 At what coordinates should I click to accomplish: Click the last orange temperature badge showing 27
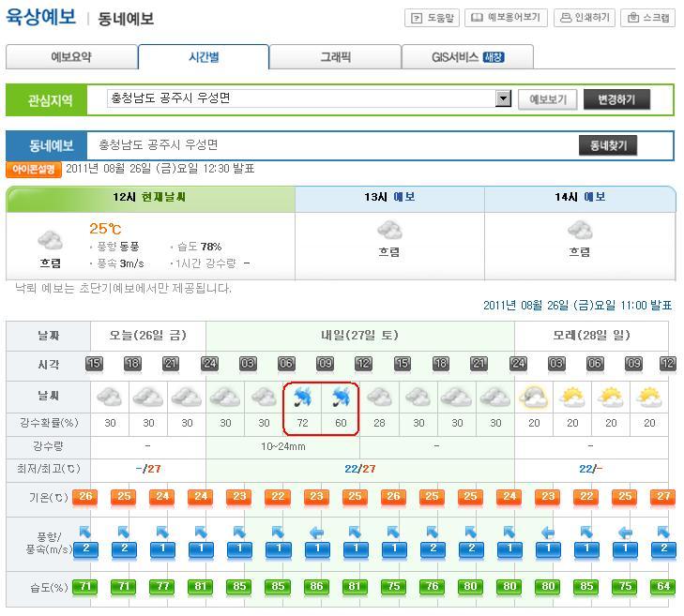click(x=663, y=498)
